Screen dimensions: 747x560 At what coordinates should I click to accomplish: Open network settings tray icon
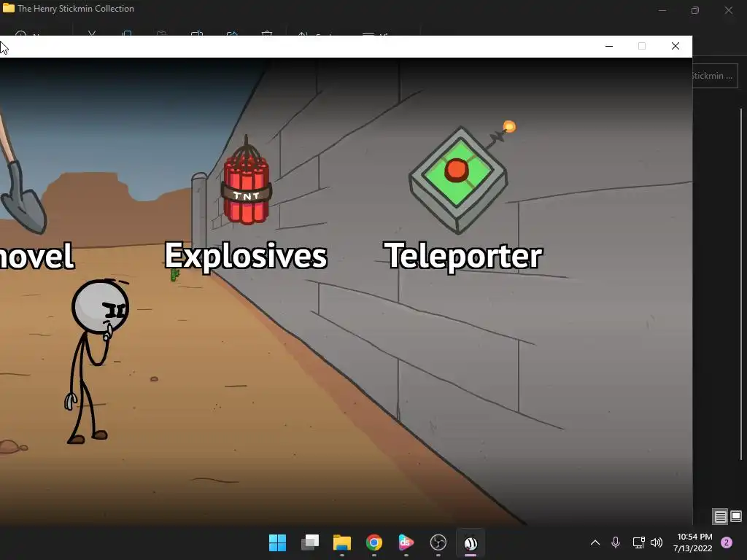tap(638, 542)
